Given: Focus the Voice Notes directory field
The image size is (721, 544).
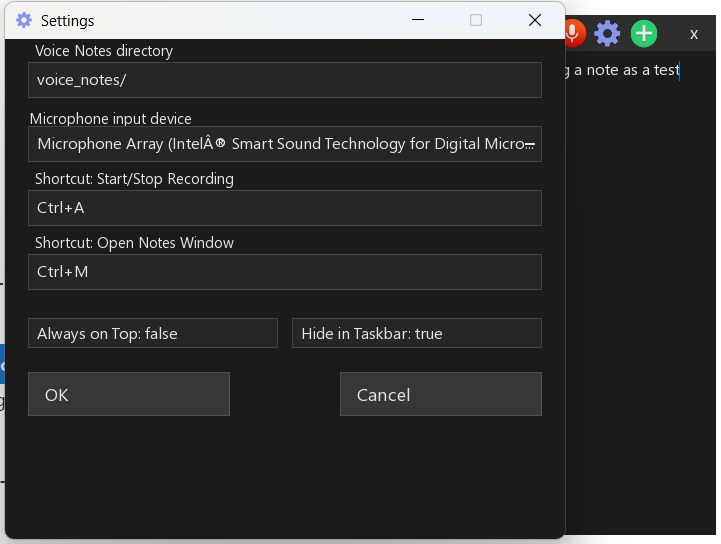Looking at the screenshot, I should [285, 80].
